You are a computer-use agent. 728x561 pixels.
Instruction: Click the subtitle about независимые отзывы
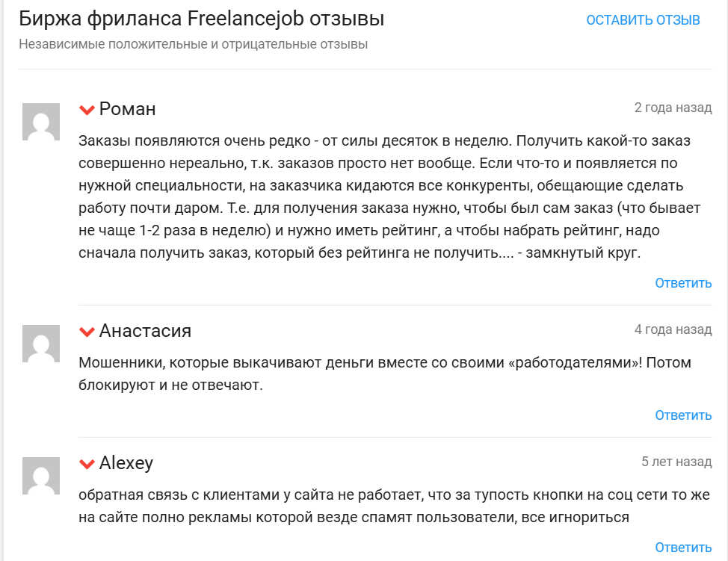193,44
